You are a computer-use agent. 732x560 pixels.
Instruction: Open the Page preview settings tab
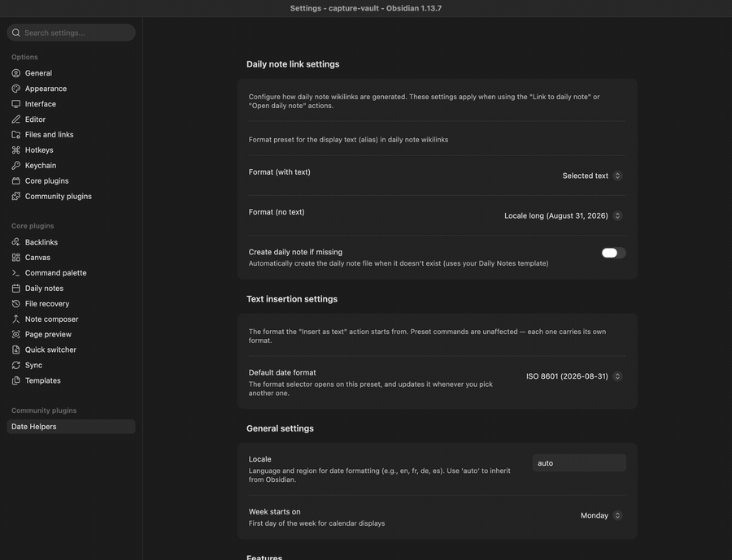[71, 335]
